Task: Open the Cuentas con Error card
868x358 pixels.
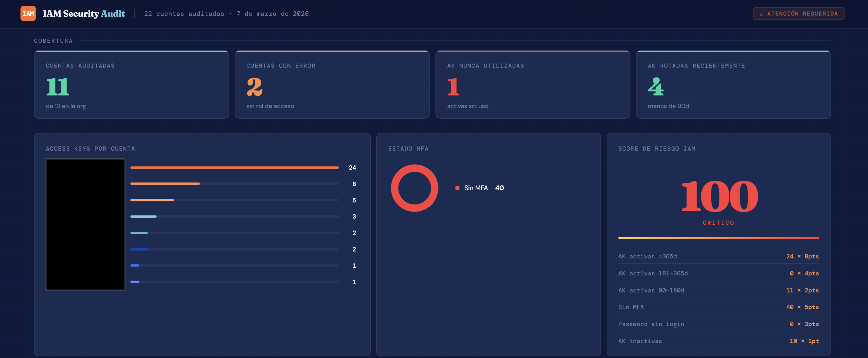Action: pos(332,85)
